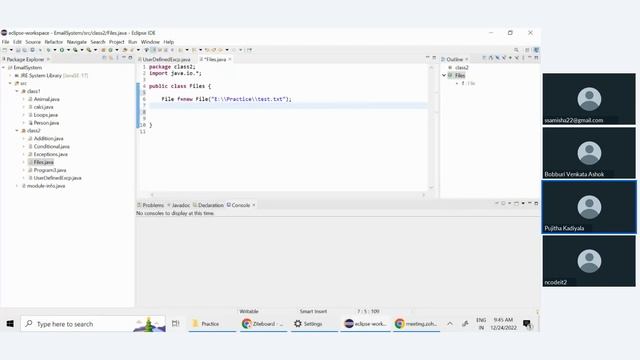Collapse the class2 package node
The height and width of the screenshot is (360, 640).
tap(17, 131)
